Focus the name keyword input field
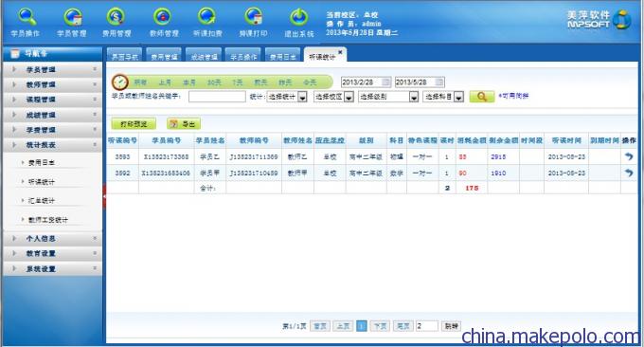 click(217, 97)
